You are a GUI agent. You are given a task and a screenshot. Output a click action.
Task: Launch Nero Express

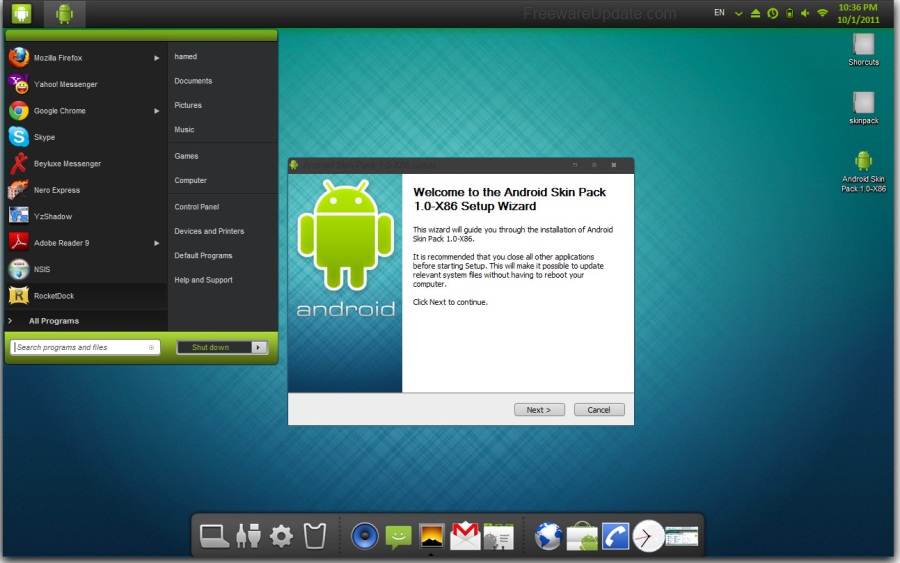pyautogui.click(x=84, y=190)
